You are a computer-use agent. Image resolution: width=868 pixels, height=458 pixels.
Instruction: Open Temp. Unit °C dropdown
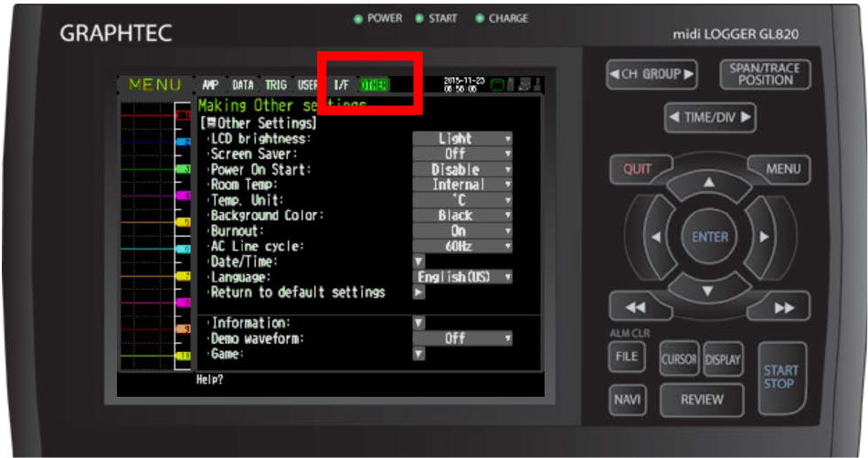pos(462,200)
